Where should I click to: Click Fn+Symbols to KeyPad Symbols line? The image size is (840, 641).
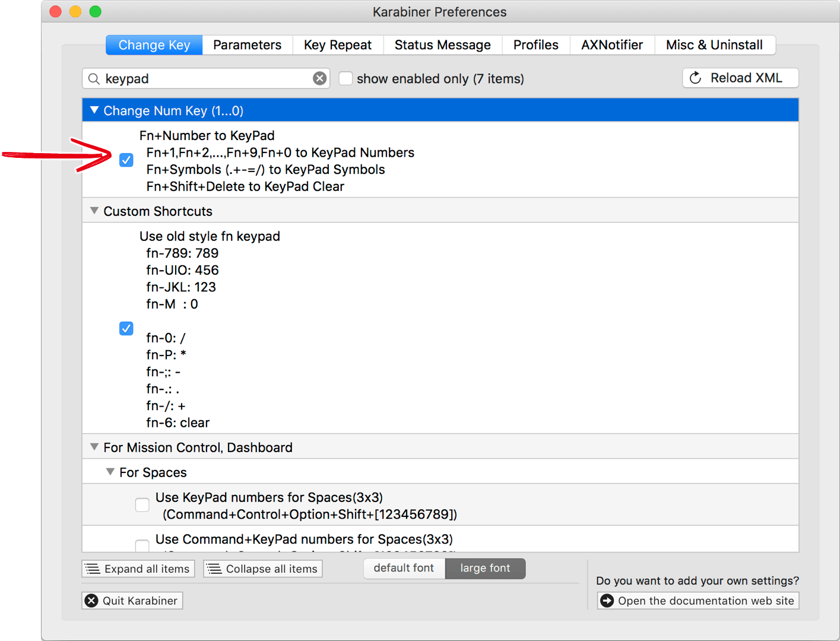pos(266,170)
